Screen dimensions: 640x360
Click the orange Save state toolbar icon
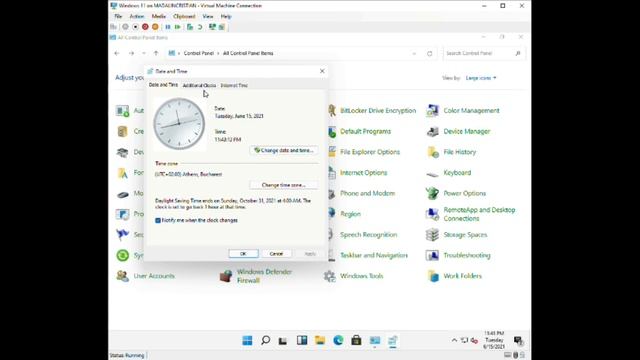pos(155,27)
